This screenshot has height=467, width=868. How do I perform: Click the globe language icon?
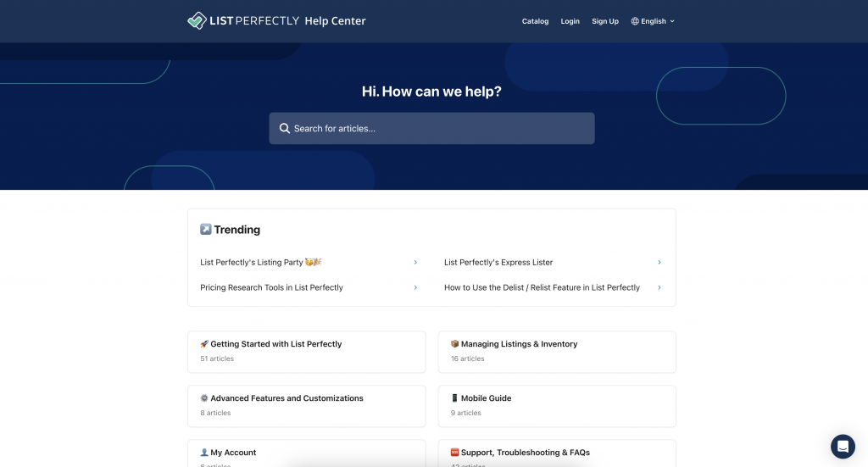point(635,21)
